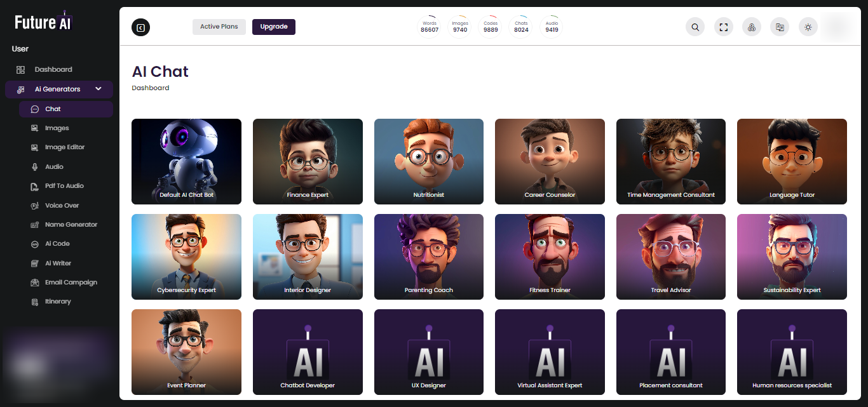The width and height of the screenshot is (868, 407).
Task: Toggle fullscreen mode from the header
Action: pos(723,27)
